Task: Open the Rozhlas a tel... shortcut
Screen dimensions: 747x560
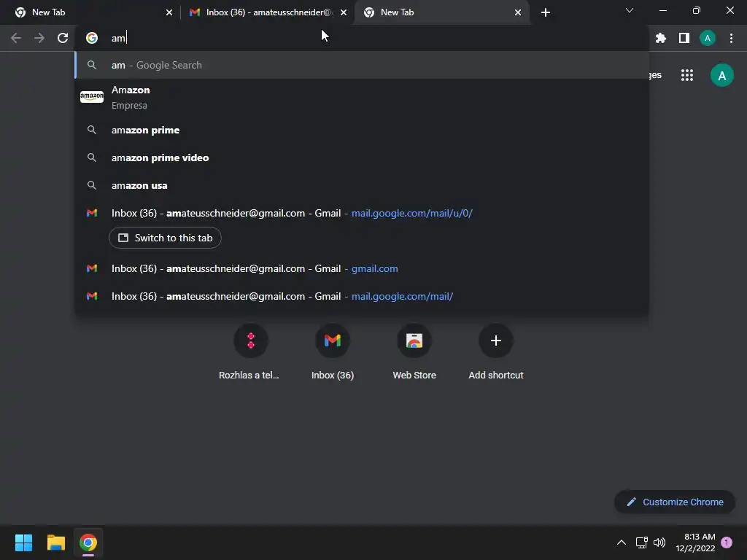Action: click(x=251, y=352)
